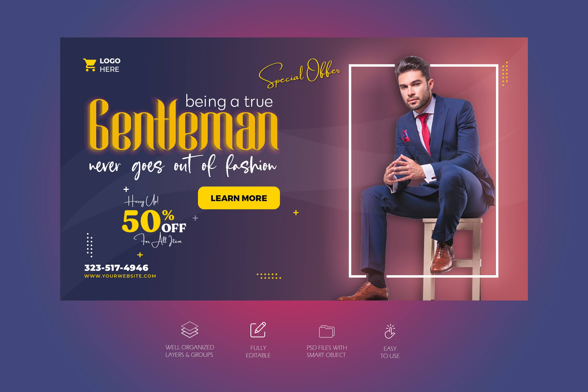Click the stacked layers icon
The height and width of the screenshot is (392, 588).
190,330
